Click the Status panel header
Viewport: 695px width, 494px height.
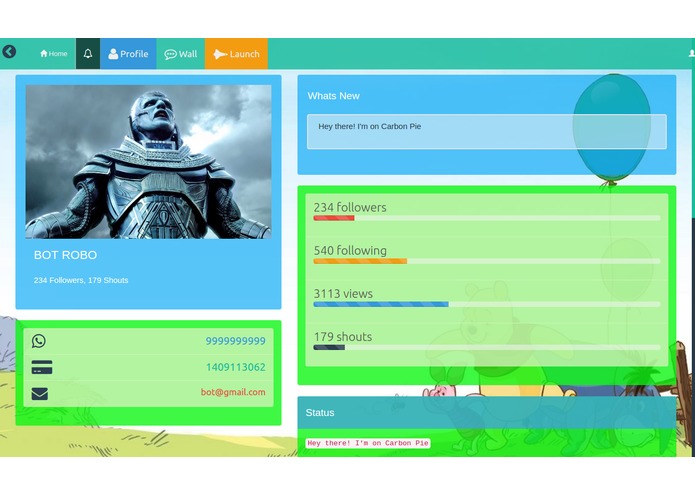coord(487,412)
